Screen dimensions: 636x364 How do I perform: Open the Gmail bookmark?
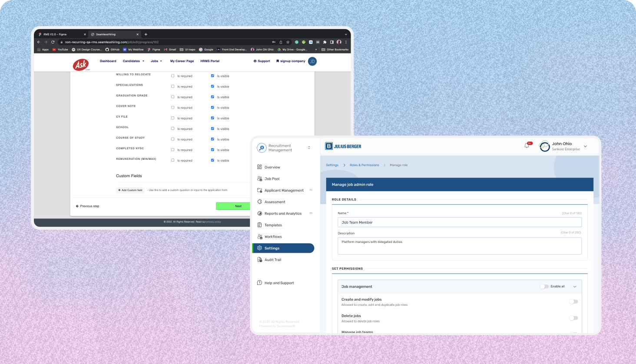coord(170,50)
